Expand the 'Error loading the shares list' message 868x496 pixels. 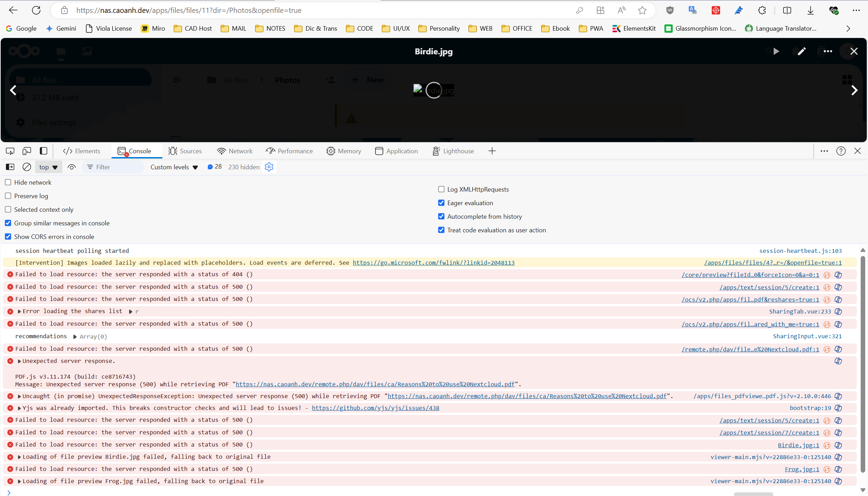pyautogui.click(x=19, y=311)
